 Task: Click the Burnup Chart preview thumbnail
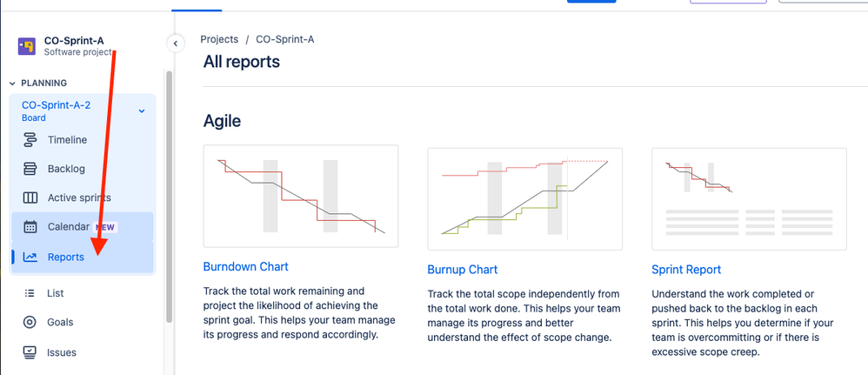click(x=524, y=199)
